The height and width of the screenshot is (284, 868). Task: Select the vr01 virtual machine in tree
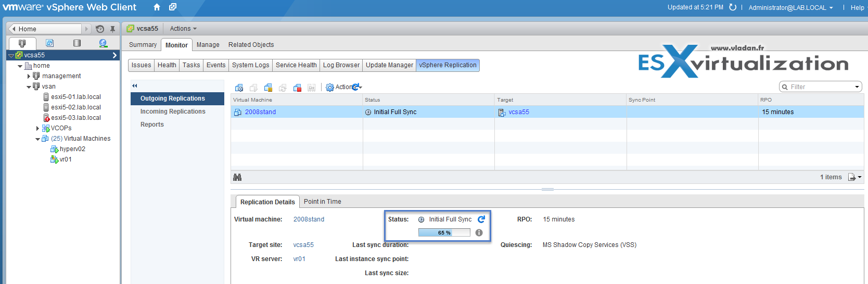[66, 159]
